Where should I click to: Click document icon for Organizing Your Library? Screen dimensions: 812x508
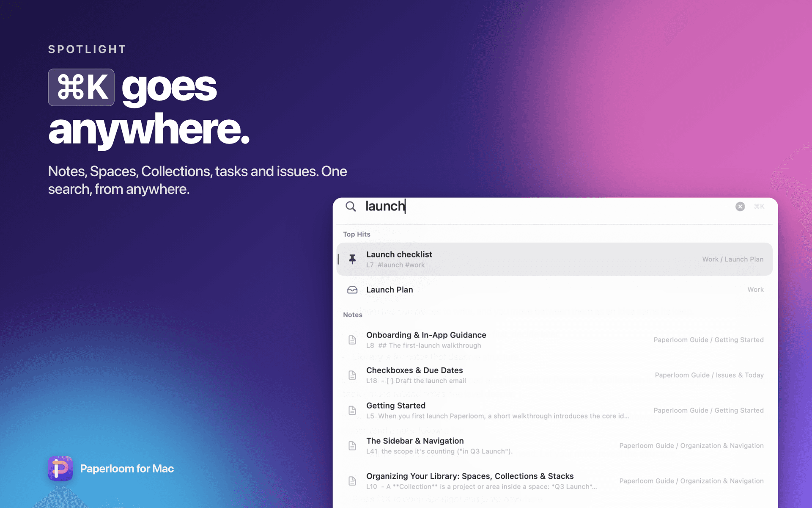352,481
